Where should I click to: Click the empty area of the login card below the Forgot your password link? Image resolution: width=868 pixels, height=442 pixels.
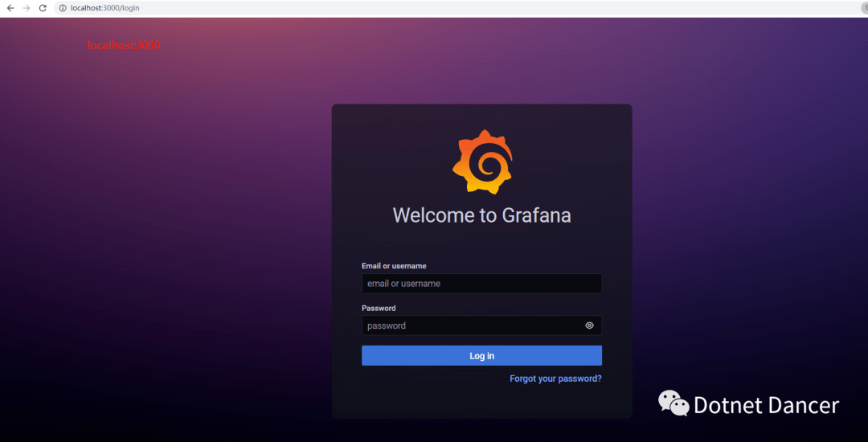click(481, 403)
